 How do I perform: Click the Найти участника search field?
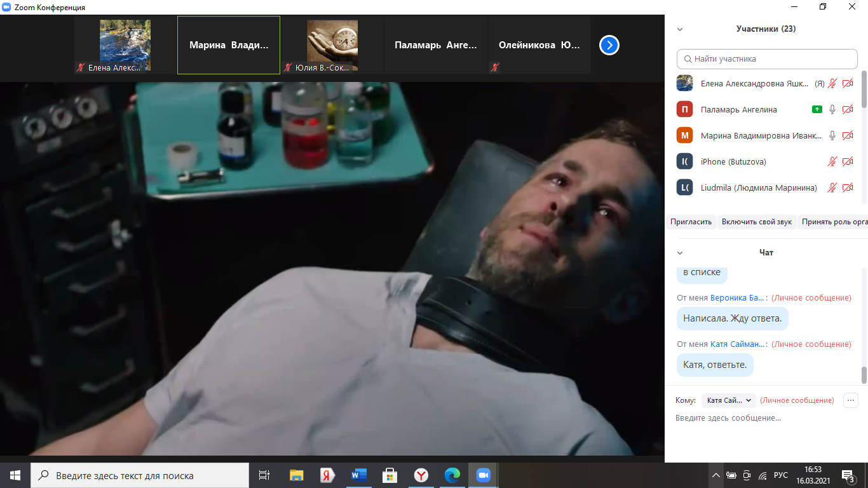[767, 58]
